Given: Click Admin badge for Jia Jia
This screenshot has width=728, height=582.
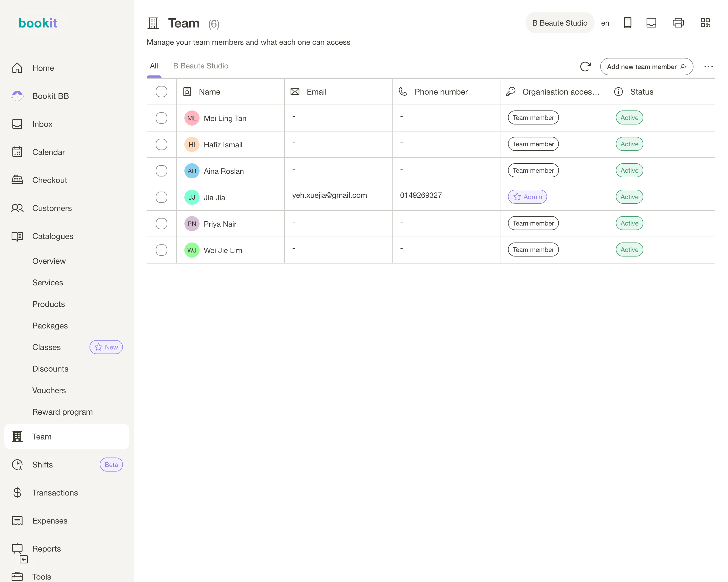Looking at the screenshot, I should (x=527, y=197).
